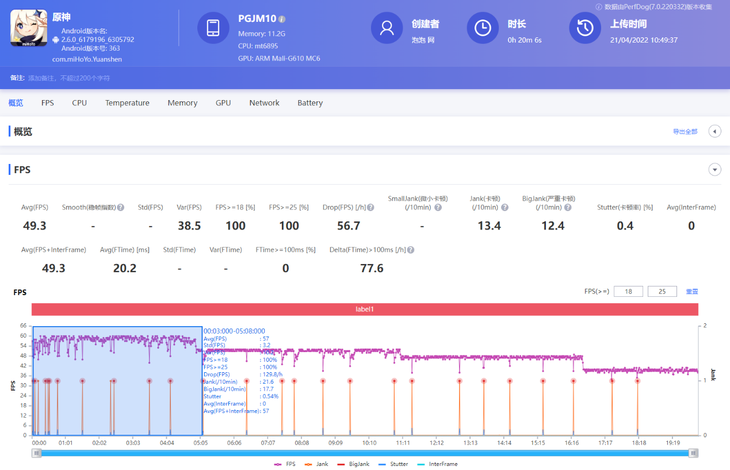
Task: Select the Network tab
Action: coord(264,103)
